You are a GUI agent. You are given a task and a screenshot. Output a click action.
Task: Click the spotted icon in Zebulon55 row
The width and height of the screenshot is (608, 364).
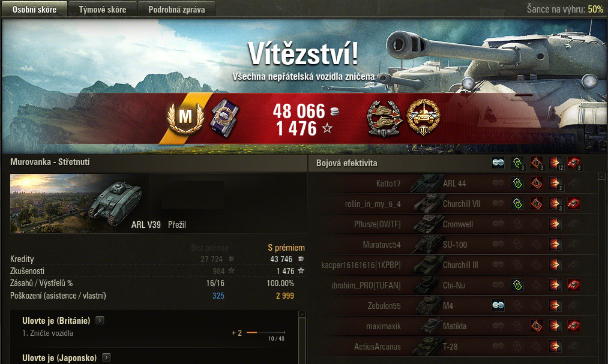[x=498, y=305]
